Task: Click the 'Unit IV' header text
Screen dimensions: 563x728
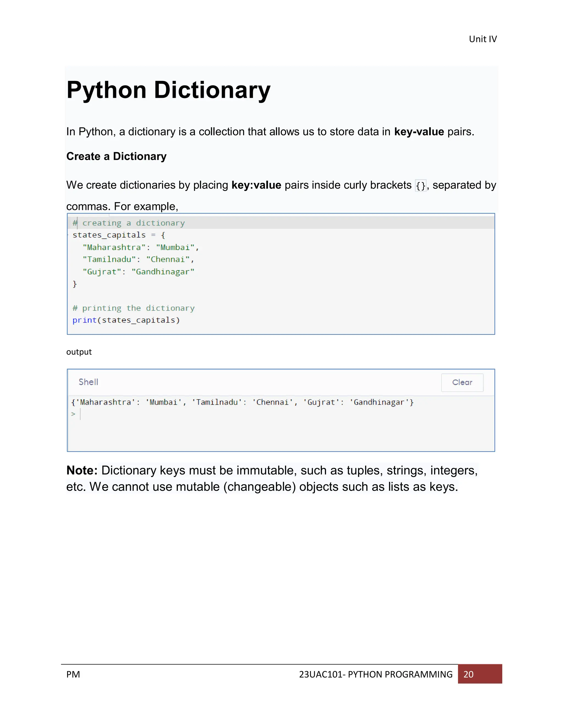Action: (x=483, y=39)
